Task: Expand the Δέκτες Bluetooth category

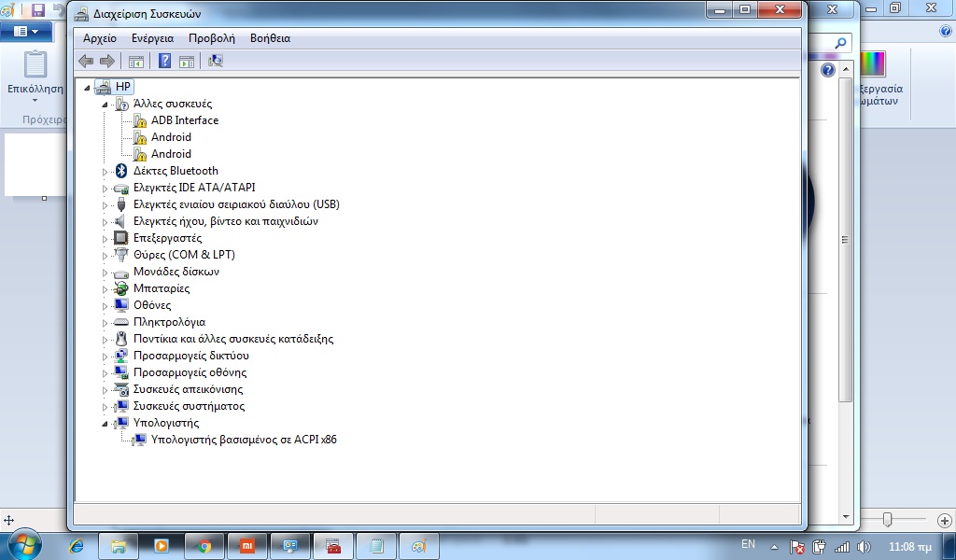Action: [x=105, y=172]
